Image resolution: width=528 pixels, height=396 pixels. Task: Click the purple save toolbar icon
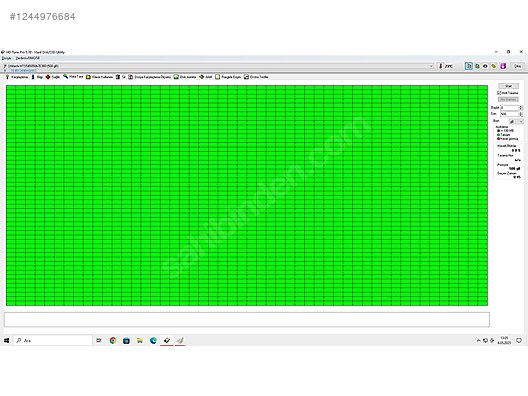(x=503, y=66)
